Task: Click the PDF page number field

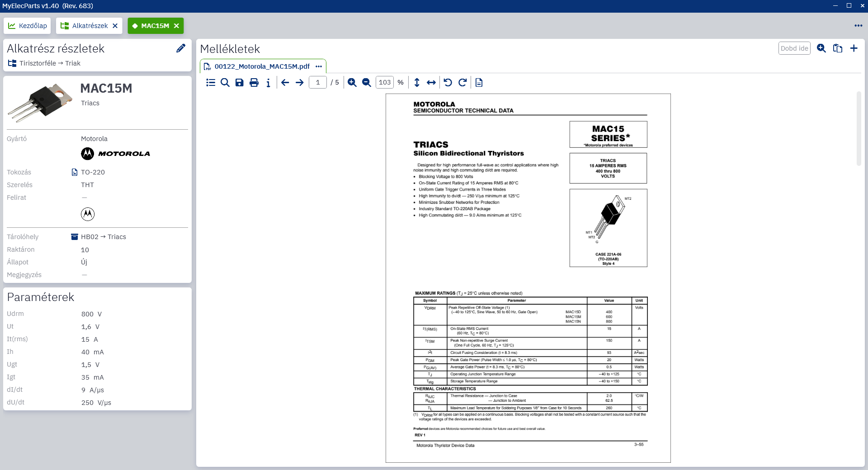Action: coord(318,82)
